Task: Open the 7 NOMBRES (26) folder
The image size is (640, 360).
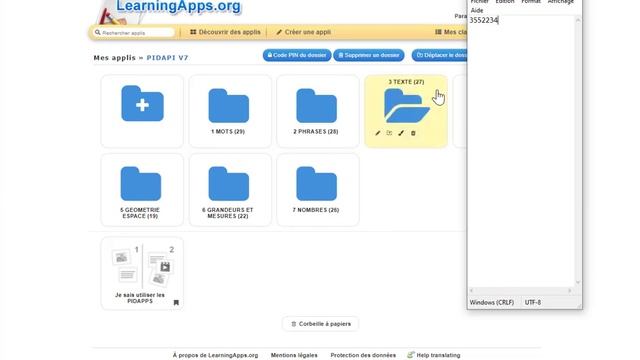Action: [316, 184]
